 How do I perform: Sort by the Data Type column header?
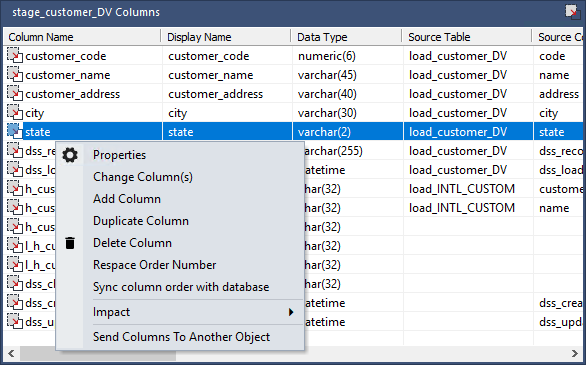point(347,37)
